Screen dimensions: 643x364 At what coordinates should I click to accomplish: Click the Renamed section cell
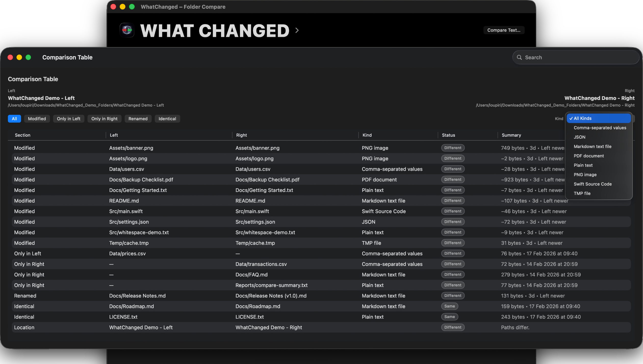25,296
